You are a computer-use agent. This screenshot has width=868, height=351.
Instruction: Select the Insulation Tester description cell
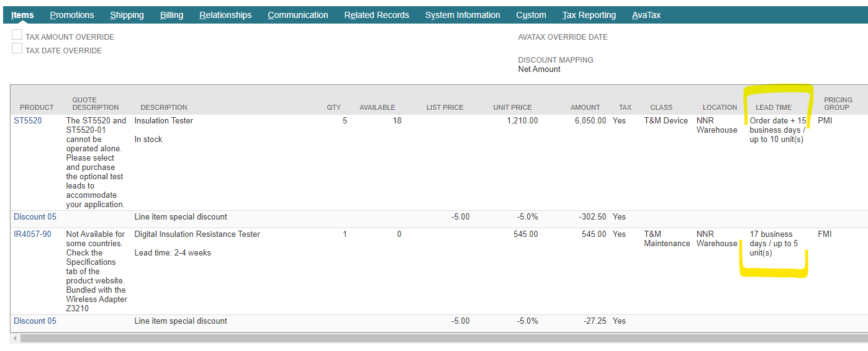pyautogui.click(x=164, y=121)
